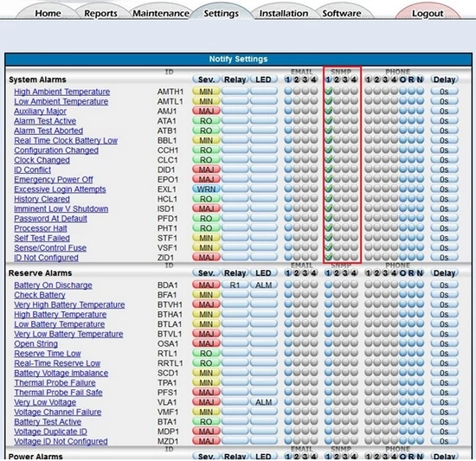Toggle SNMP 1 for ID Conflict
The width and height of the screenshot is (476, 461).
(328, 169)
